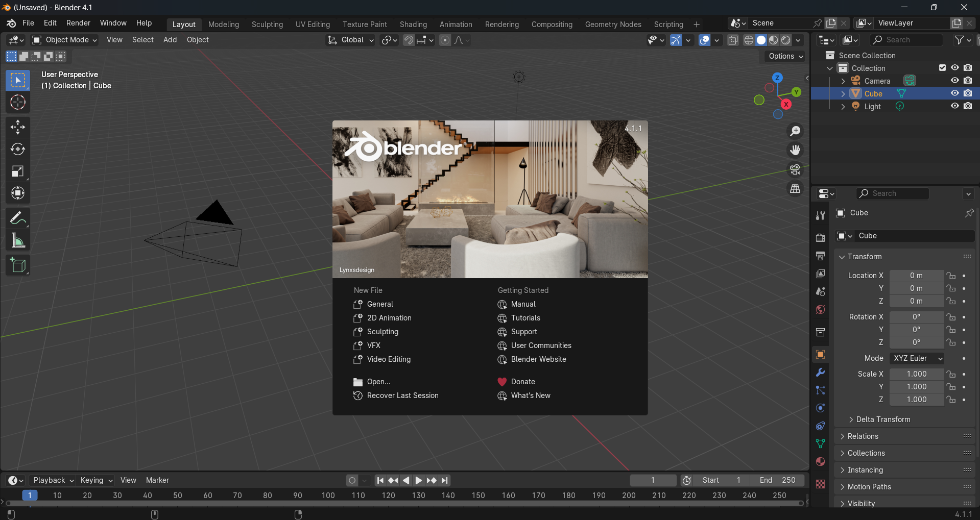This screenshot has width=980, height=520.
Task: Open the Blender Website link
Action: pos(538,359)
